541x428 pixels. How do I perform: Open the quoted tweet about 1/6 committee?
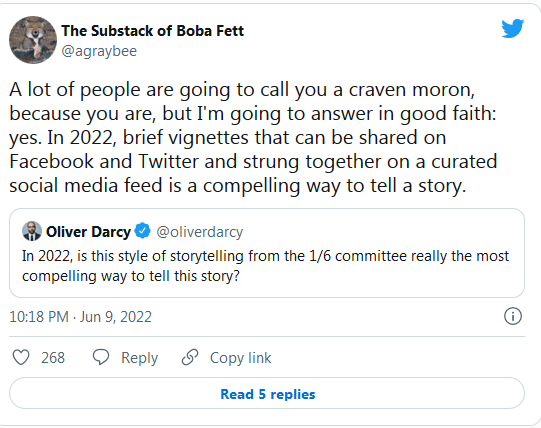(x=267, y=253)
